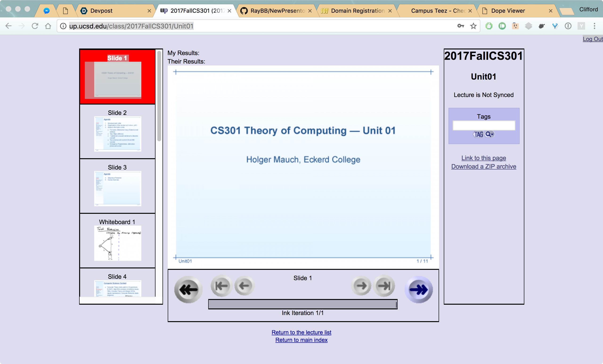
Task: Jump to last ink iteration arrow
Action: click(x=384, y=285)
